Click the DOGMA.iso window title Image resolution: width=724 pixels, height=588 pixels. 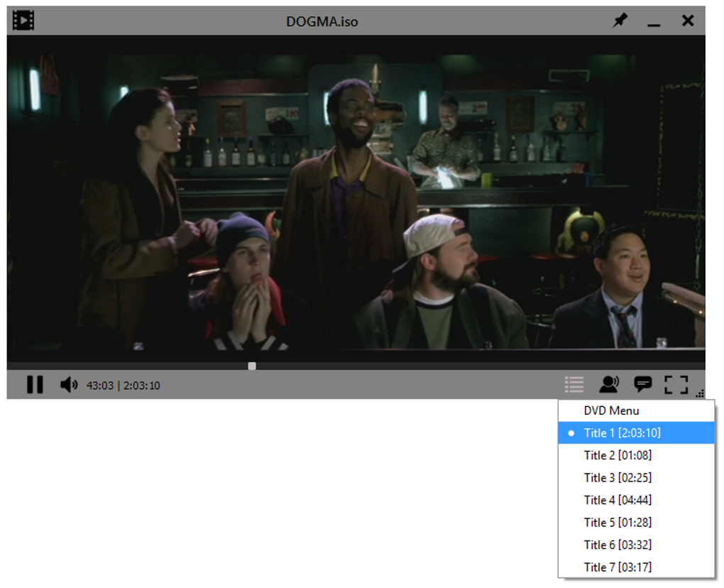click(x=322, y=22)
